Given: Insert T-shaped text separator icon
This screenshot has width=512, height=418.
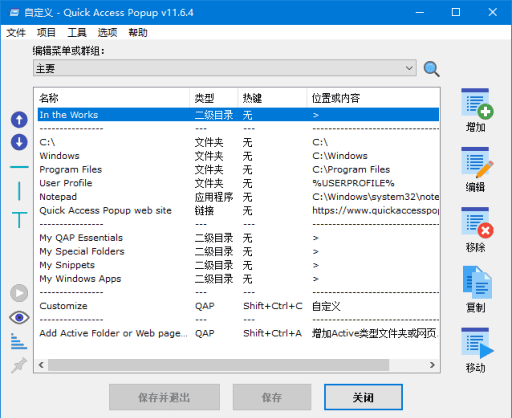Looking at the screenshot, I should (19, 220).
